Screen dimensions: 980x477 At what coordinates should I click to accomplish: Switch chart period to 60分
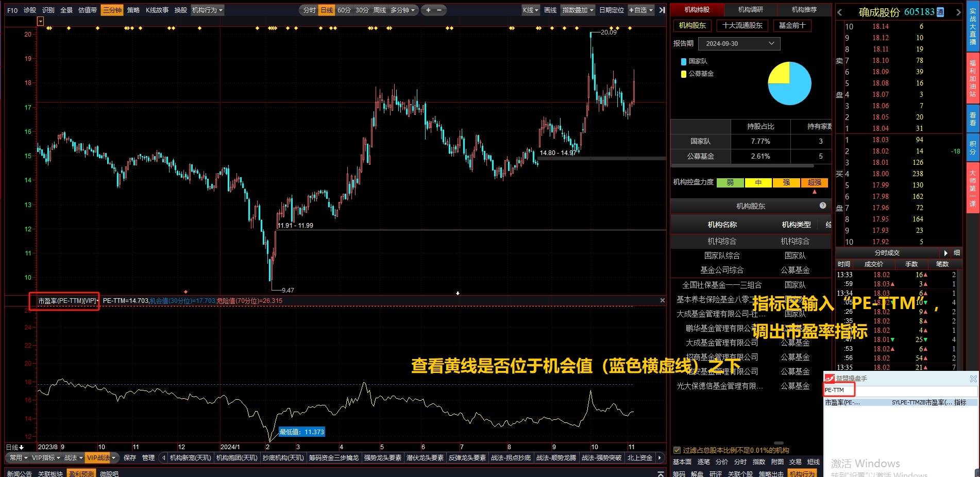pyautogui.click(x=344, y=10)
